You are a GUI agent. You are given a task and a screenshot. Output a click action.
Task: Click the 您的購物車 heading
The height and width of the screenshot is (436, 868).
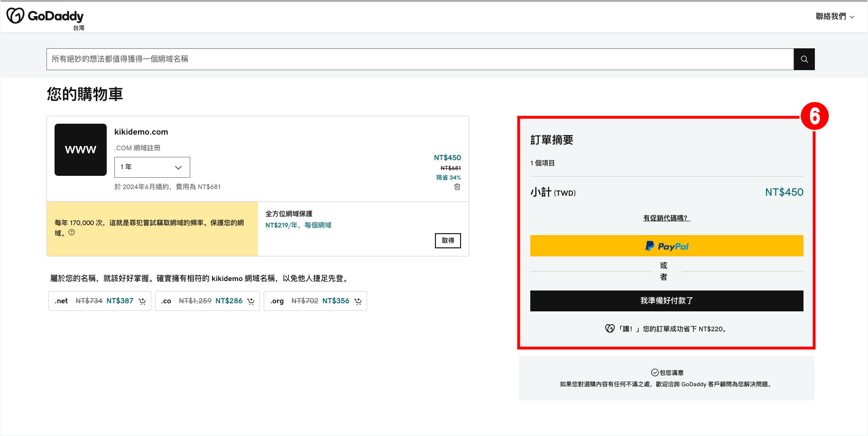point(85,94)
